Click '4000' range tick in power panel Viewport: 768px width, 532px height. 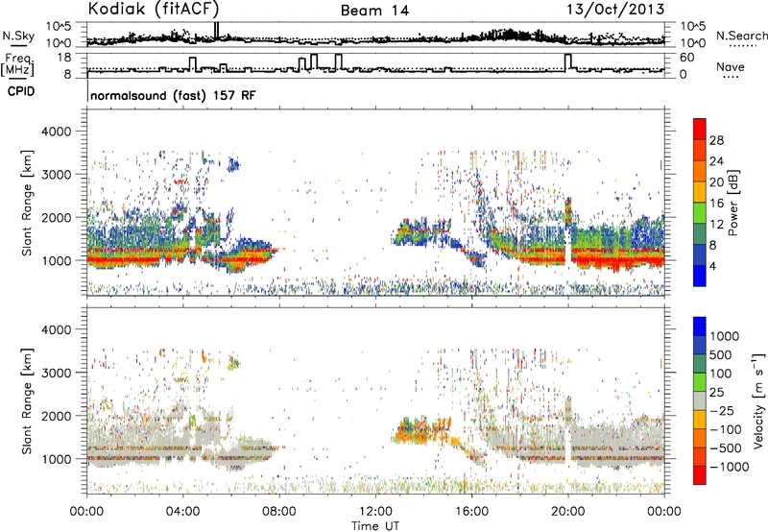(x=56, y=132)
